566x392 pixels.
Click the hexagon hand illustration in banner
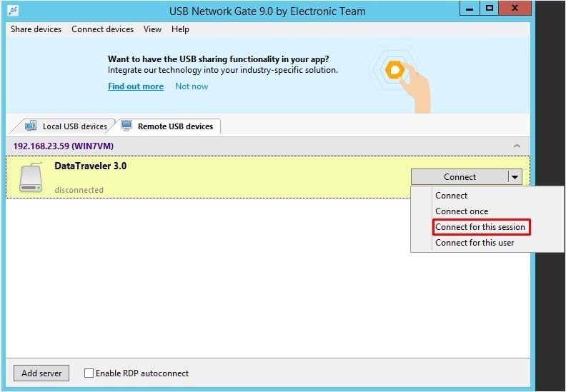pos(400,79)
